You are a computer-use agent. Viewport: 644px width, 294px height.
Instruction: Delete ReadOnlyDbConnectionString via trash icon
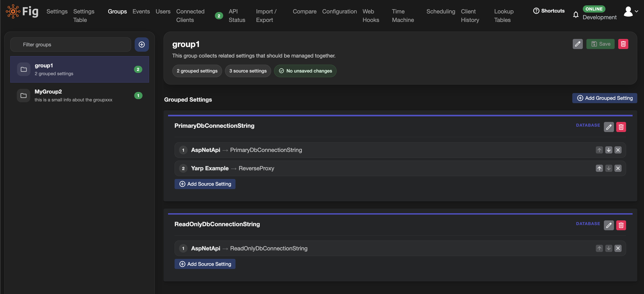coord(621,225)
